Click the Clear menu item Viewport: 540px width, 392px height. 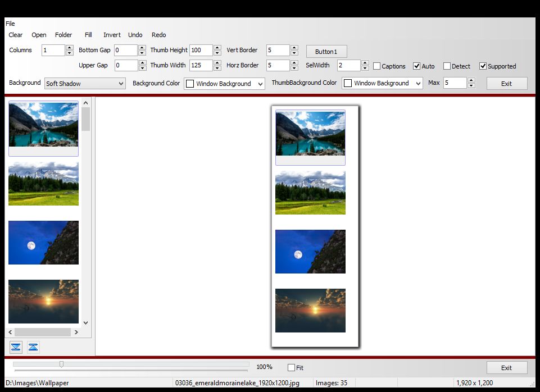(16, 35)
